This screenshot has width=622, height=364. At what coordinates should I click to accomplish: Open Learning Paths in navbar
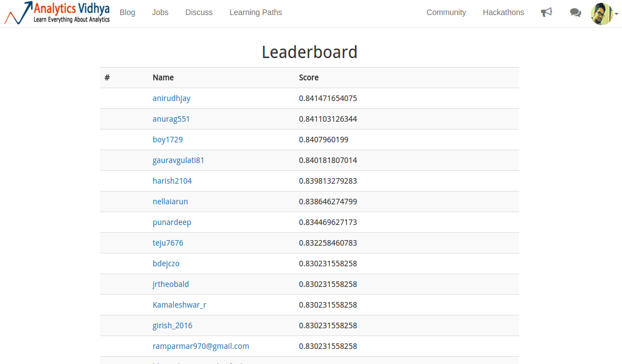tap(256, 12)
